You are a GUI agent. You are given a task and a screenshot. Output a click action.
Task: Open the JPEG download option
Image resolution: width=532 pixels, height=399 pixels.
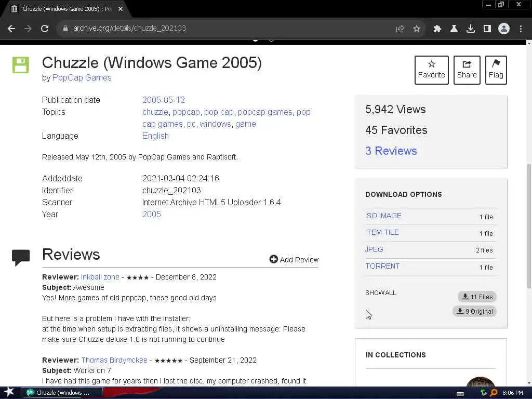374,249
